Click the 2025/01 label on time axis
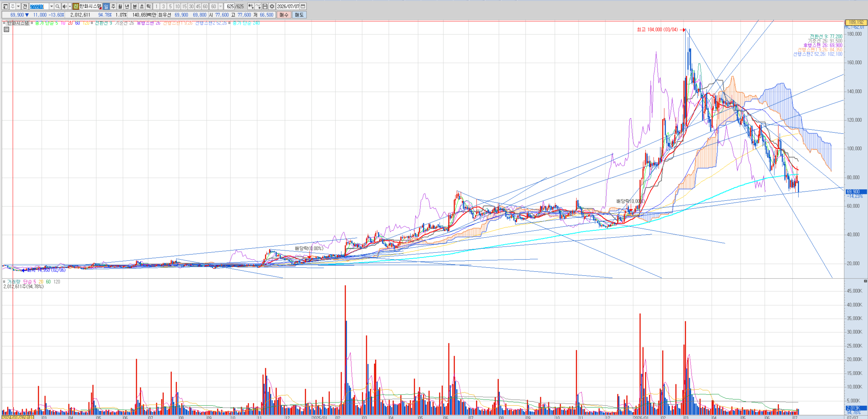Viewport: 868px width, 419px height. click(x=319, y=417)
